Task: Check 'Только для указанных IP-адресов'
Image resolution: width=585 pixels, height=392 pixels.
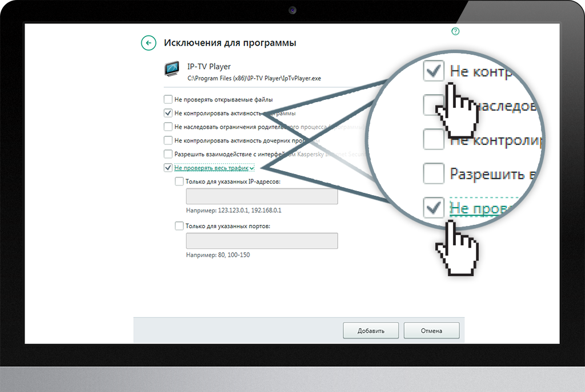Action: (179, 182)
